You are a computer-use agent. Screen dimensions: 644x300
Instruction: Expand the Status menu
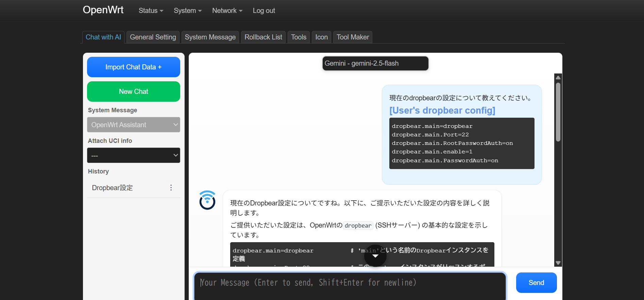(151, 11)
